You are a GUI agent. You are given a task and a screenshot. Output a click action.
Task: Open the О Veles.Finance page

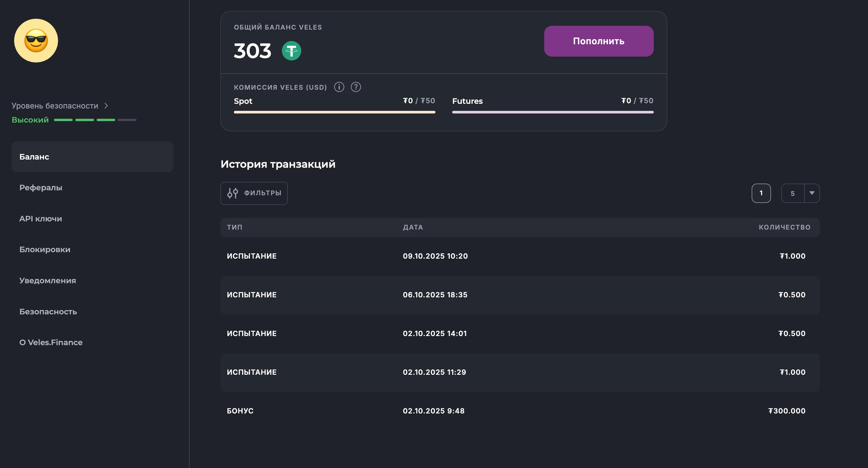click(x=51, y=342)
